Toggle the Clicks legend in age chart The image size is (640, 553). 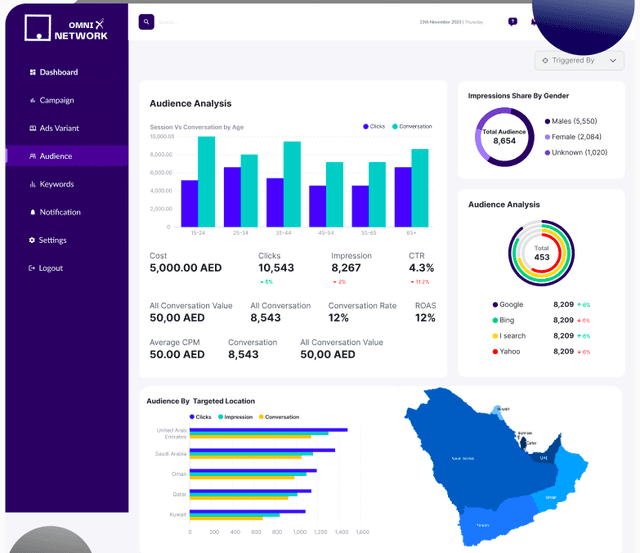pos(372,127)
